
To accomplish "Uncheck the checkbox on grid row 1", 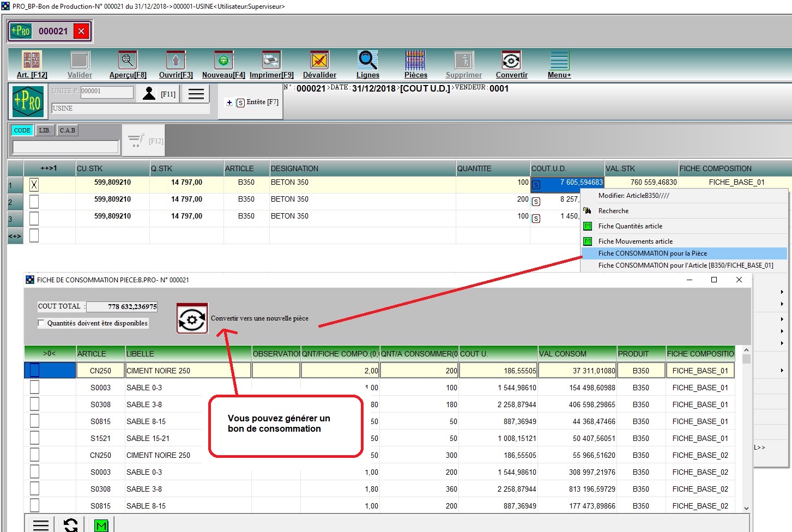I will coord(34,184).
